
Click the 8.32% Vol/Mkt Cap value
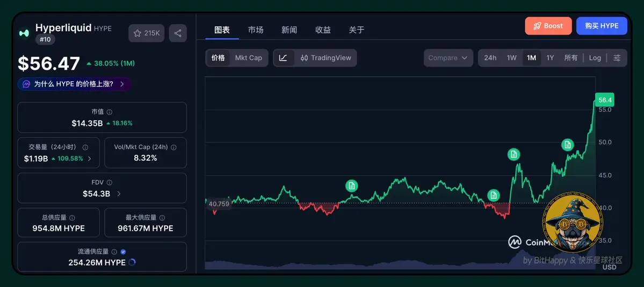pyautogui.click(x=146, y=158)
